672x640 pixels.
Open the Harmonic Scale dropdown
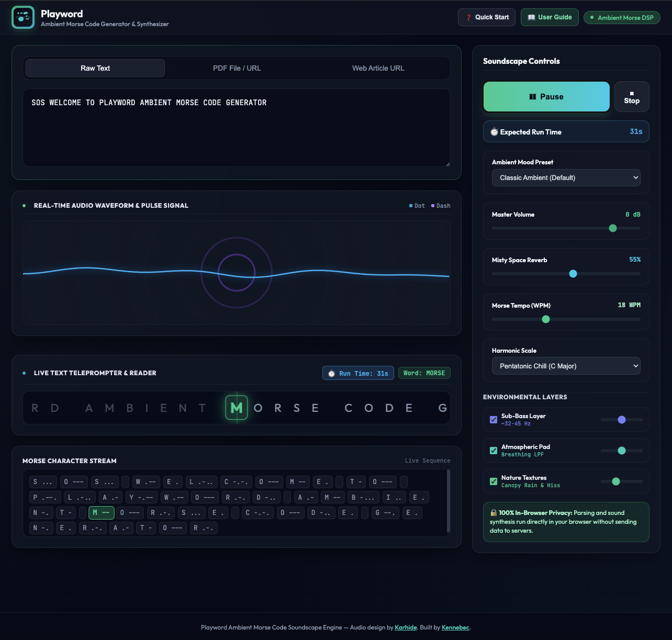coord(566,366)
